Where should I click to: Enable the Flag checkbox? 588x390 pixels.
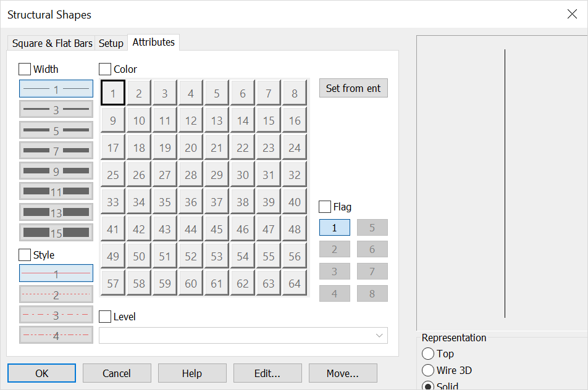coord(324,206)
